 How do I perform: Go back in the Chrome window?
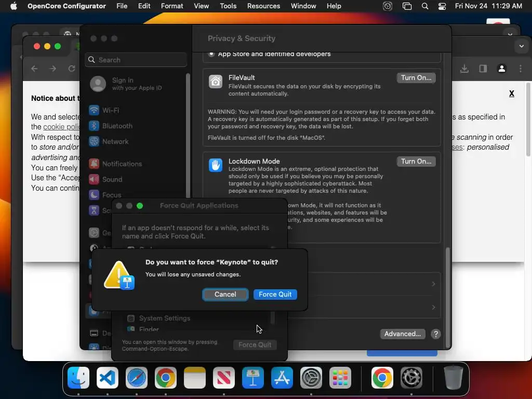(x=34, y=69)
